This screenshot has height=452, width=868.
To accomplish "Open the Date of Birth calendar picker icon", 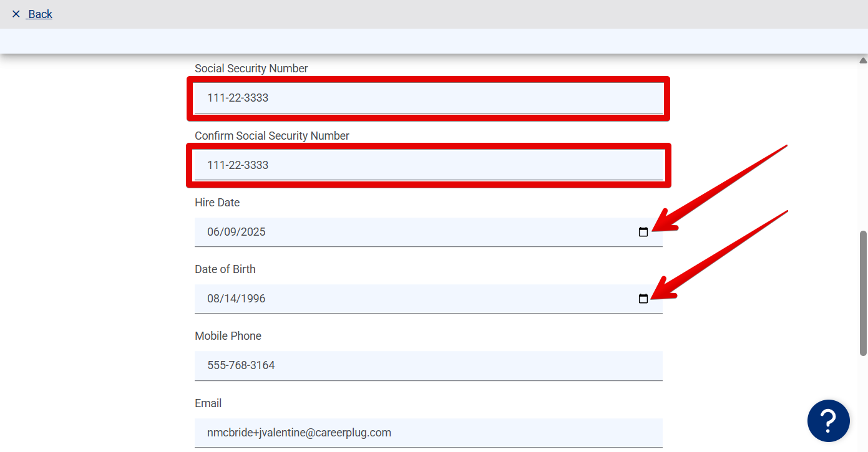I will tap(643, 298).
